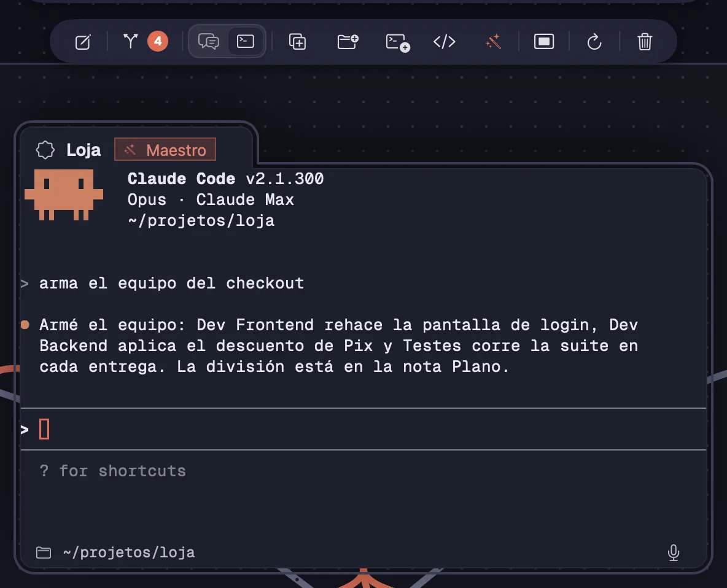This screenshot has width=727, height=588.
Task: Toggle the fullscreen panel icon
Action: click(544, 41)
